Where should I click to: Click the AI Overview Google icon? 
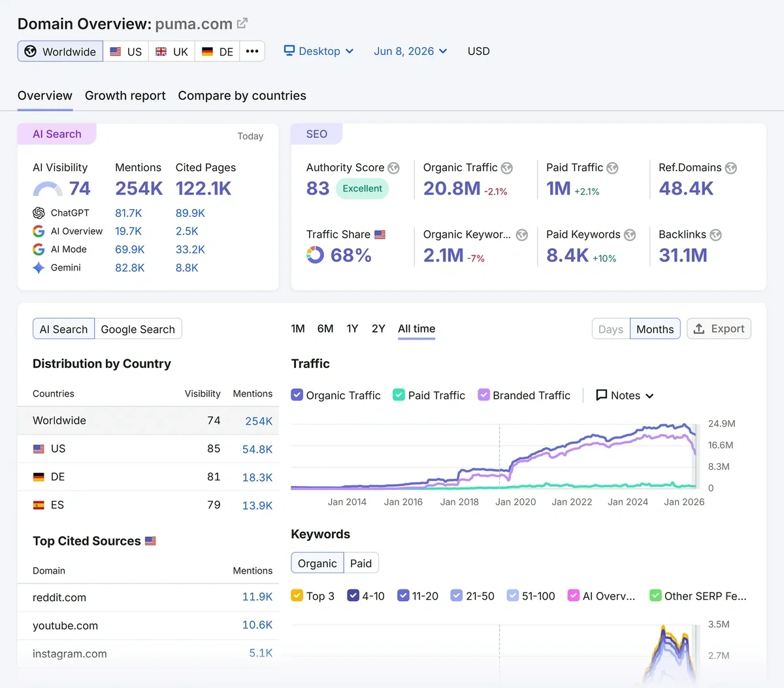[39, 231]
